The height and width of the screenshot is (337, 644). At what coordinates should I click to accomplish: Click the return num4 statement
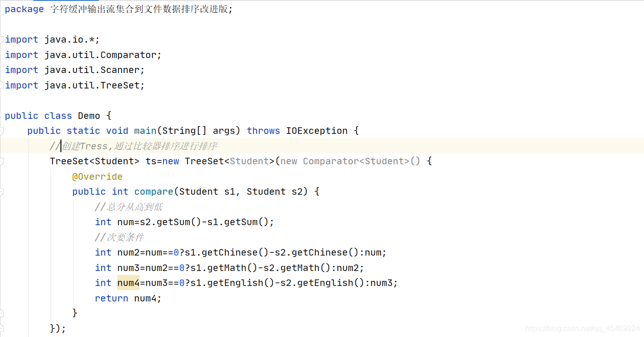coord(128,299)
